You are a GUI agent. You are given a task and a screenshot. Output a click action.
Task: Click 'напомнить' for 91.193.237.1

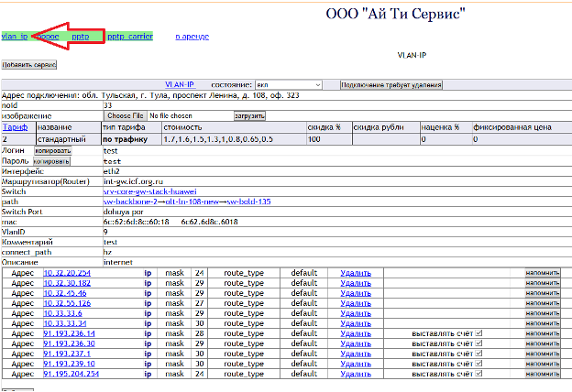click(x=543, y=354)
